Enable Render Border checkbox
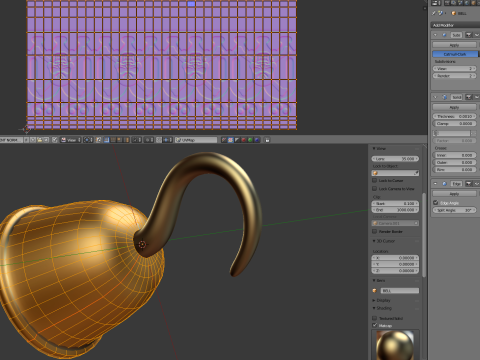 tap(374, 231)
